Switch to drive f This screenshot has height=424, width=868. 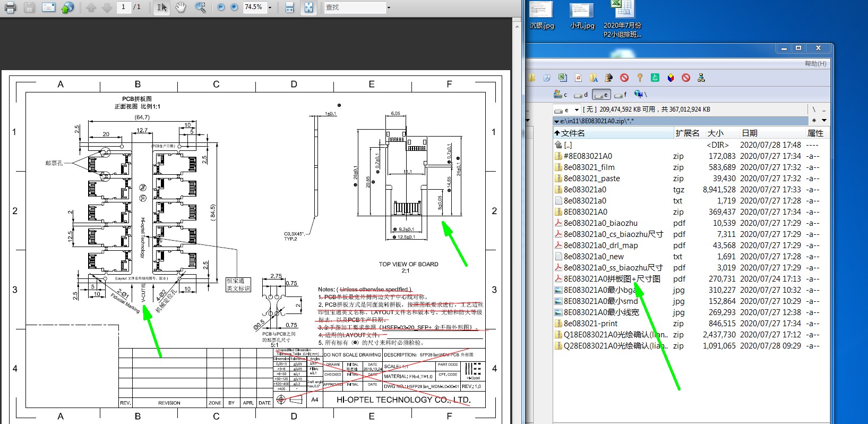click(621, 95)
